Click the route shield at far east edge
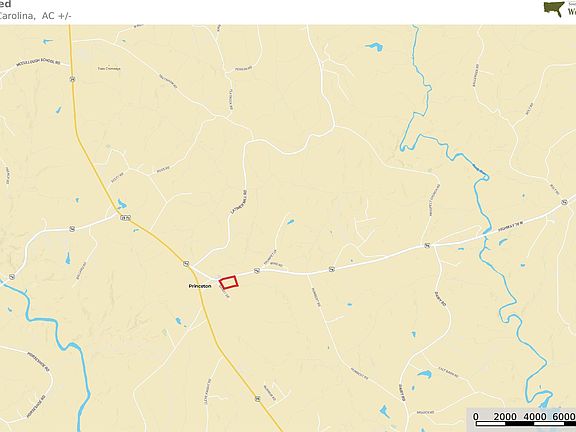 pos(564,202)
